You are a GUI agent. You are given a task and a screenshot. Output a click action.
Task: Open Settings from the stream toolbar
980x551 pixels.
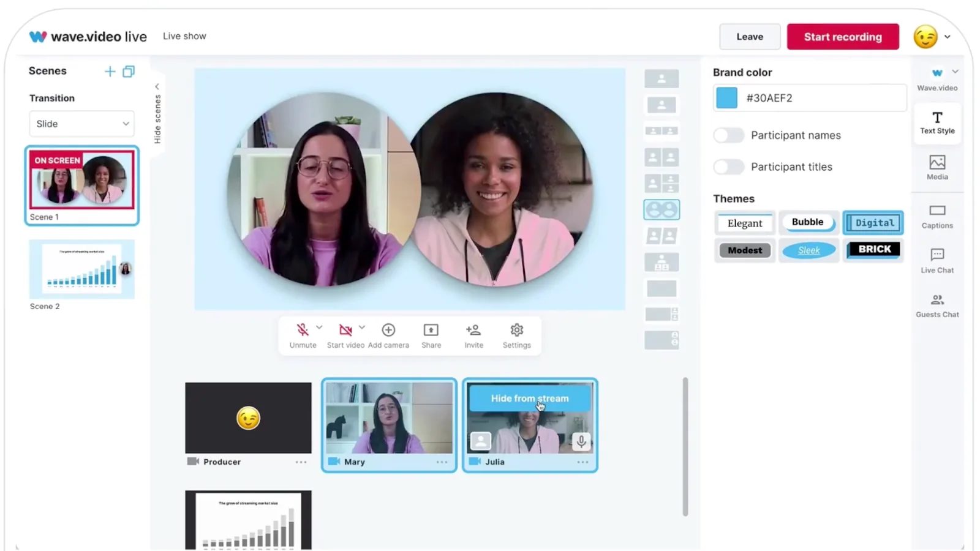[516, 335]
